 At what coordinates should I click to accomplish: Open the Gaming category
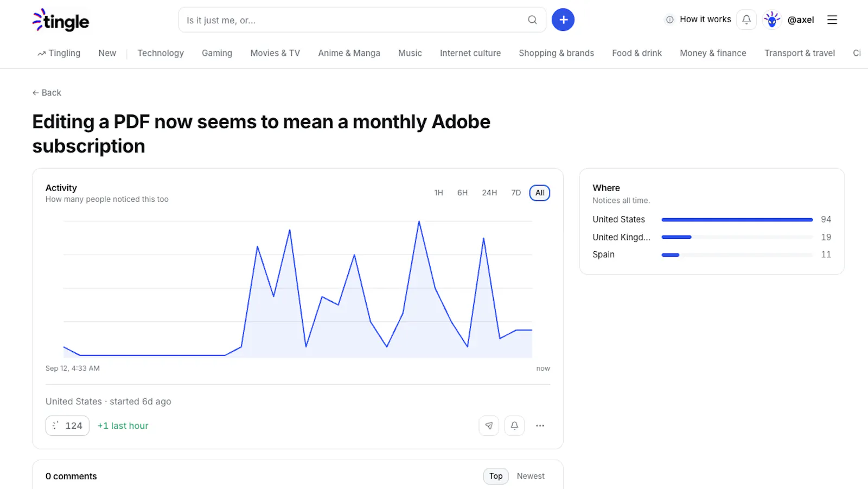(x=217, y=53)
